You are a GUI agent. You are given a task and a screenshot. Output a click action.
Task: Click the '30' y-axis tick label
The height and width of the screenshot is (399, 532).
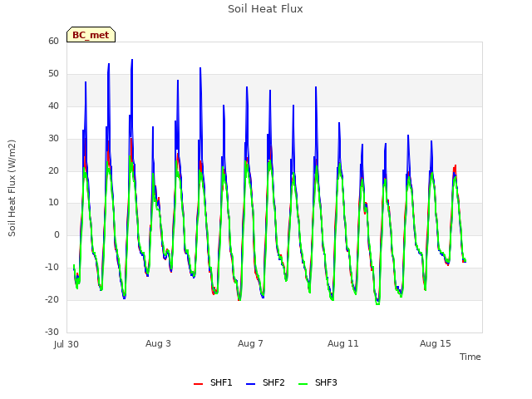[53, 139]
